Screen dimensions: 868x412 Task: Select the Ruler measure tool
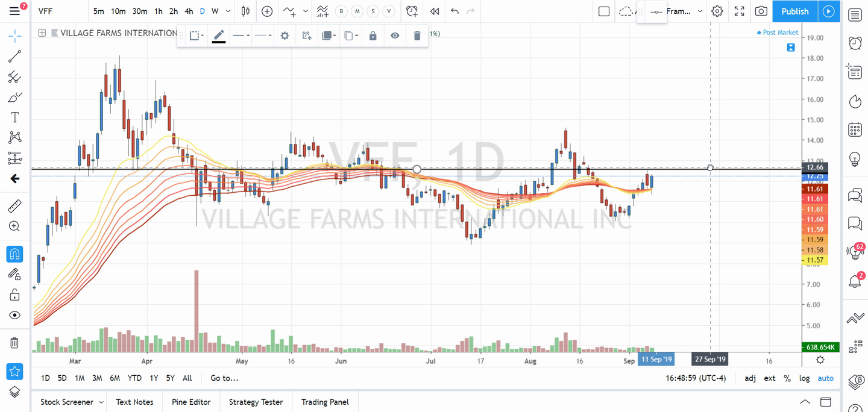tap(14, 207)
